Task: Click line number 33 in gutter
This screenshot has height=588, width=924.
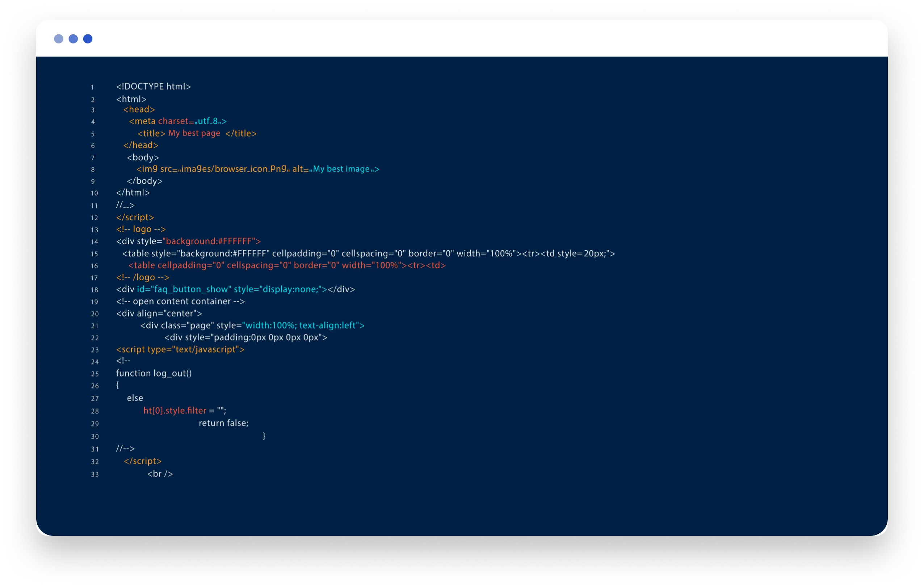Action: 95,475
